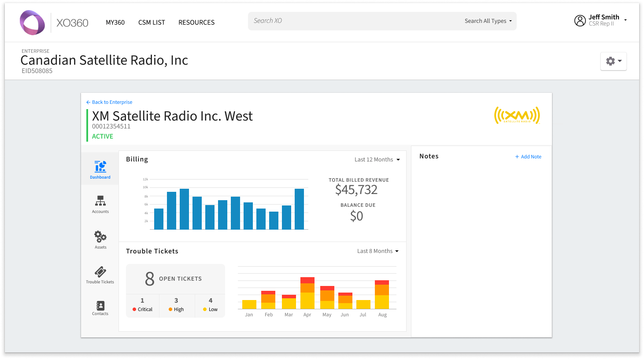Open RESOURCES in the top navigation
This screenshot has height=359, width=644.
click(x=196, y=22)
